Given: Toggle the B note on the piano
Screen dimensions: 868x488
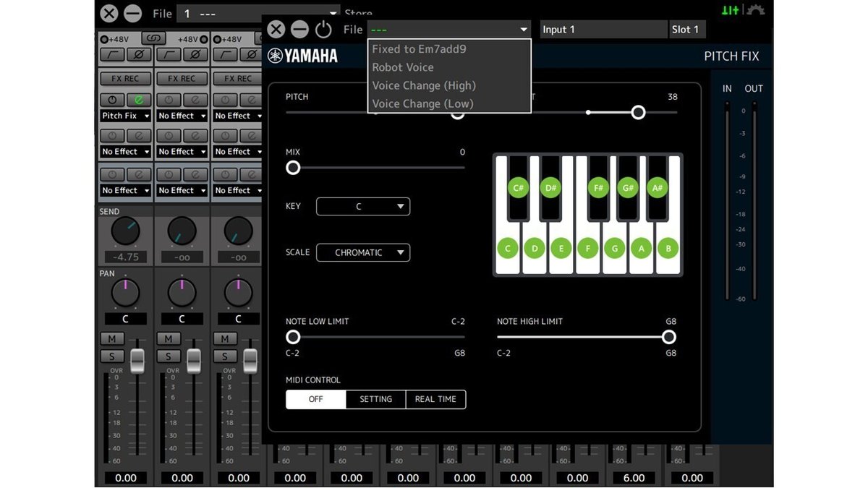Looking at the screenshot, I should tap(668, 249).
